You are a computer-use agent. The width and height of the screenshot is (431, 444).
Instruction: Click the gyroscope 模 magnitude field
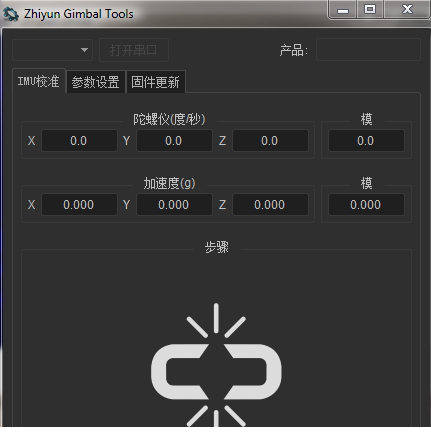click(x=366, y=141)
